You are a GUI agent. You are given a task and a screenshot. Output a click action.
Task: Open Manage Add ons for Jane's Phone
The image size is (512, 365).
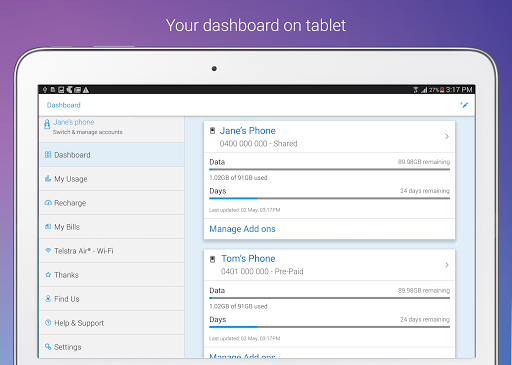pos(242,229)
